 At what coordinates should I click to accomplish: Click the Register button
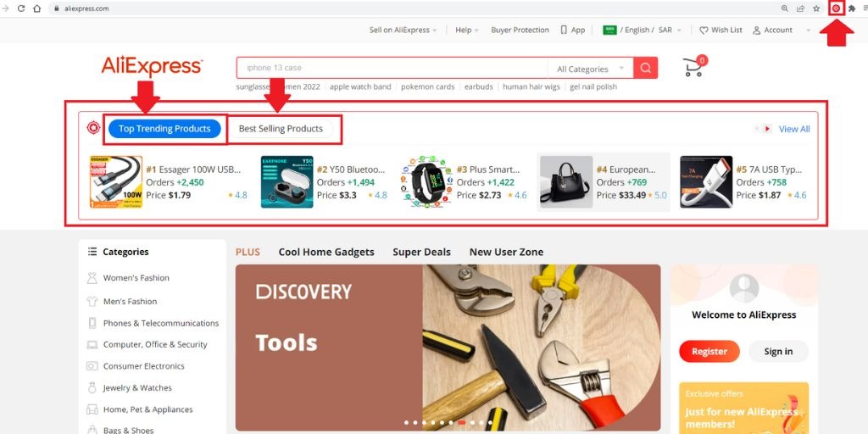coord(709,352)
